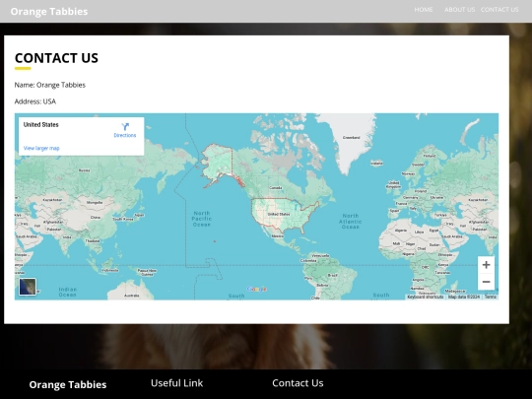Click the Orange Tabbies header logo
Viewport: 532px width, 399px height.
tap(49, 12)
